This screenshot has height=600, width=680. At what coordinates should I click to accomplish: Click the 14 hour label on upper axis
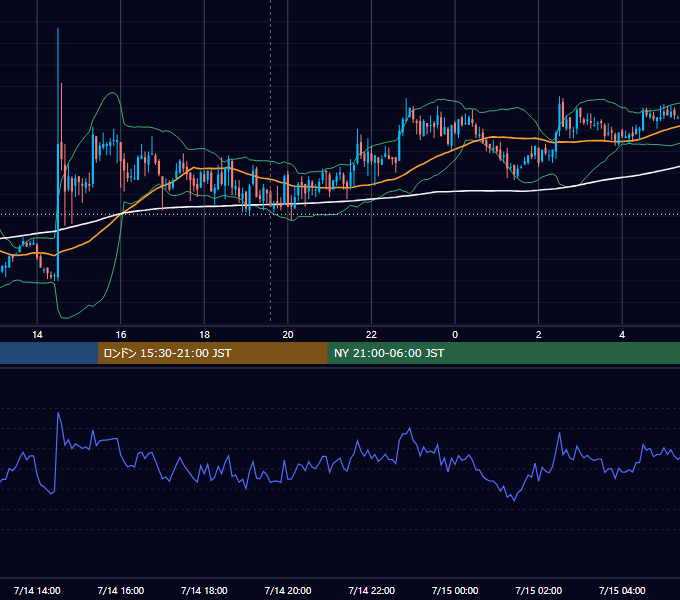[x=37, y=335]
